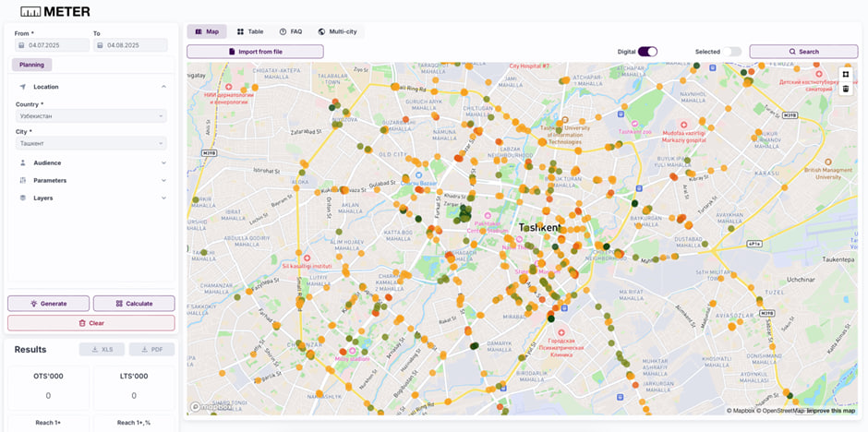Click the trash icon on the map
868x432 pixels.
point(845,89)
